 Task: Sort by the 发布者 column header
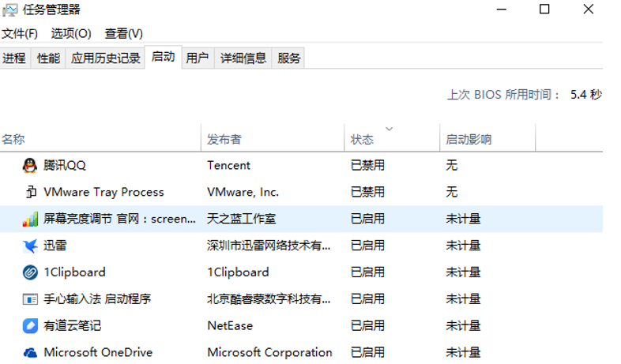coord(273,138)
